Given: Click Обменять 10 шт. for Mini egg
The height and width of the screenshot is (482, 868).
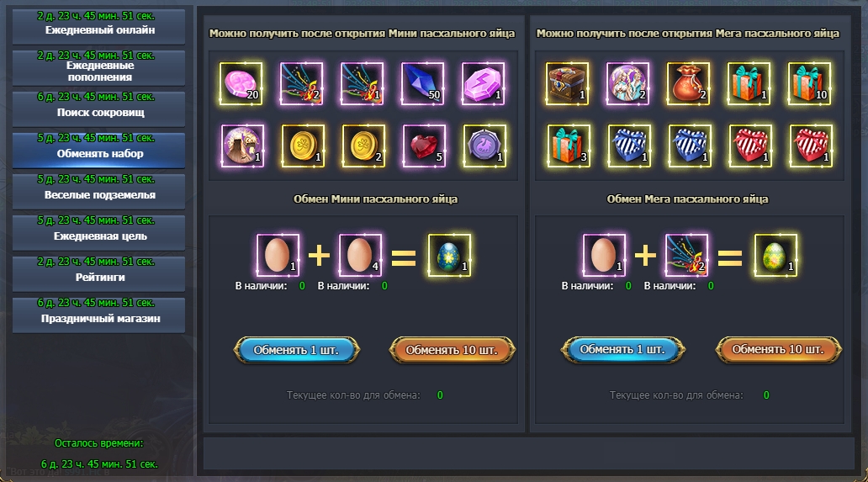Looking at the screenshot, I should 452,350.
